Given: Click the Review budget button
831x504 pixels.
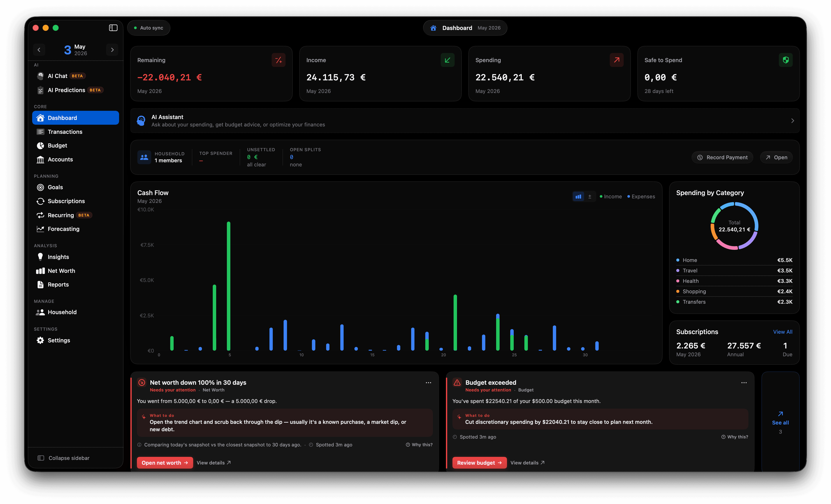Looking at the screenshot, I should click(480, 463).
